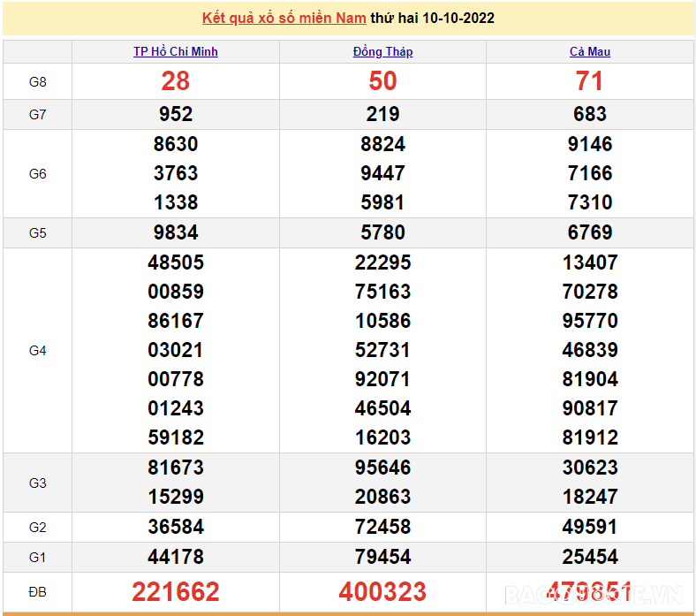Viewport: 696px width, 616px height.
Task: Click the red G8 number 50
Action: [382, 81]
